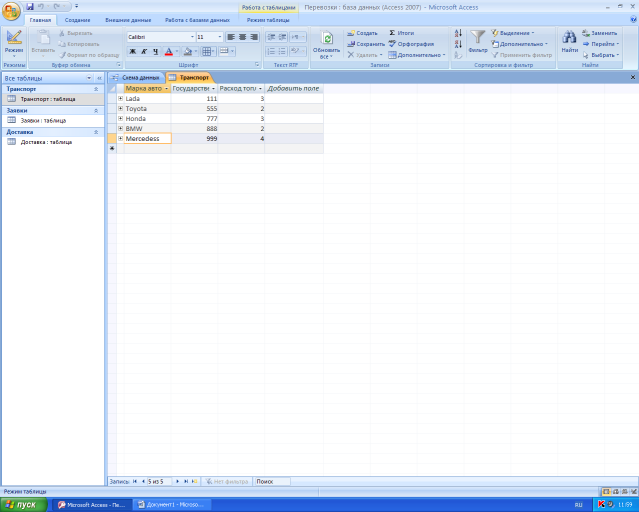Apply the red font color
Screen dimensions: 639x512
(168, 51)
